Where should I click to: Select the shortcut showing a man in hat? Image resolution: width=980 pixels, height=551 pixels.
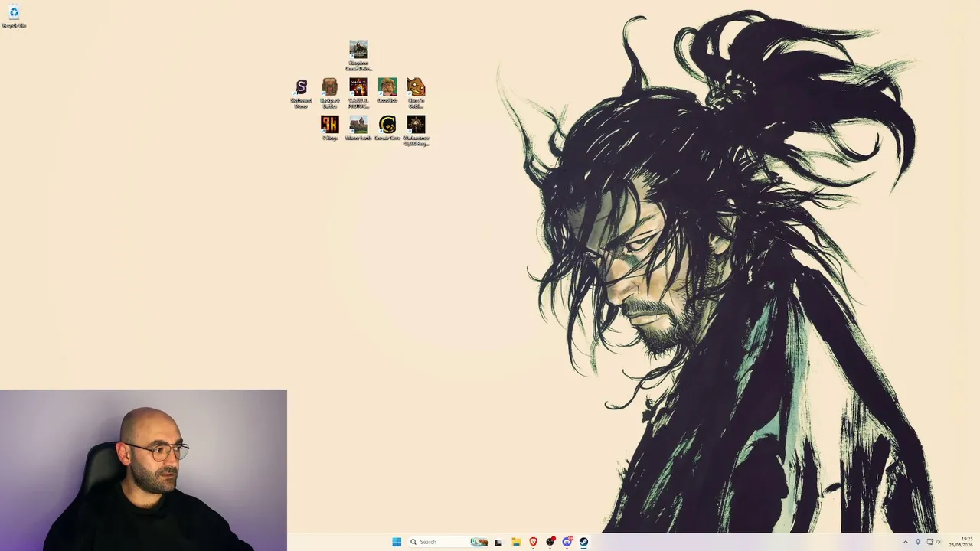387,86
